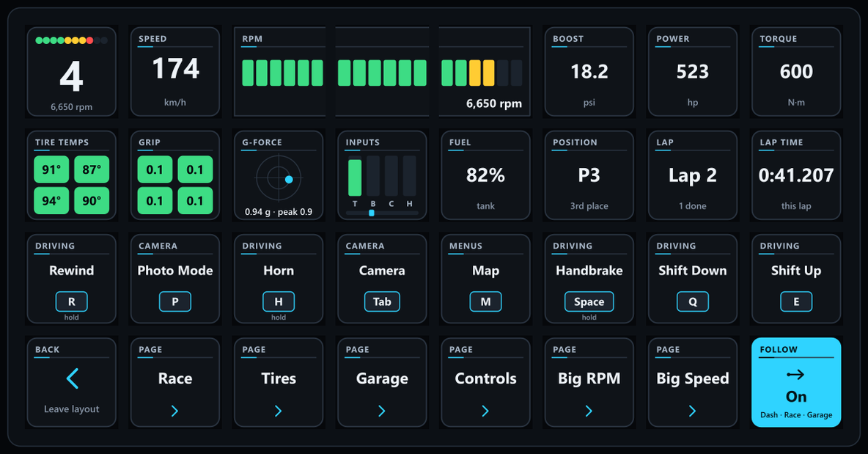Click the 600 N·m torque value
Screen dimensions: 868x454
(796, 71)
